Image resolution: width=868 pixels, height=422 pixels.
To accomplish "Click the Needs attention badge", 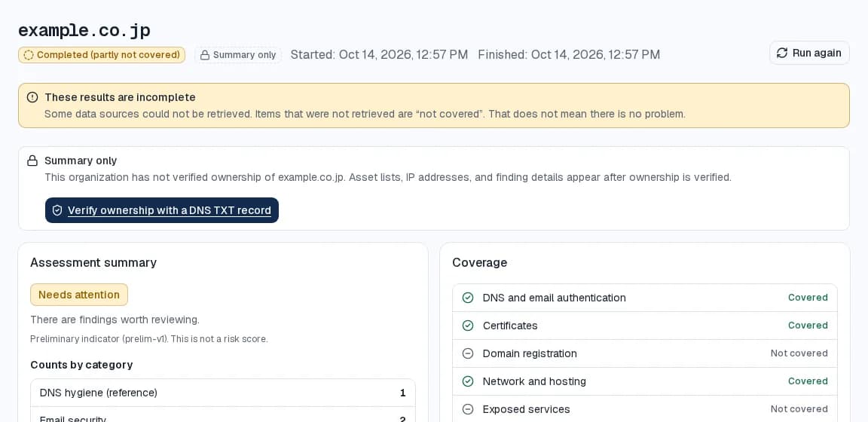I will point(79,295).
